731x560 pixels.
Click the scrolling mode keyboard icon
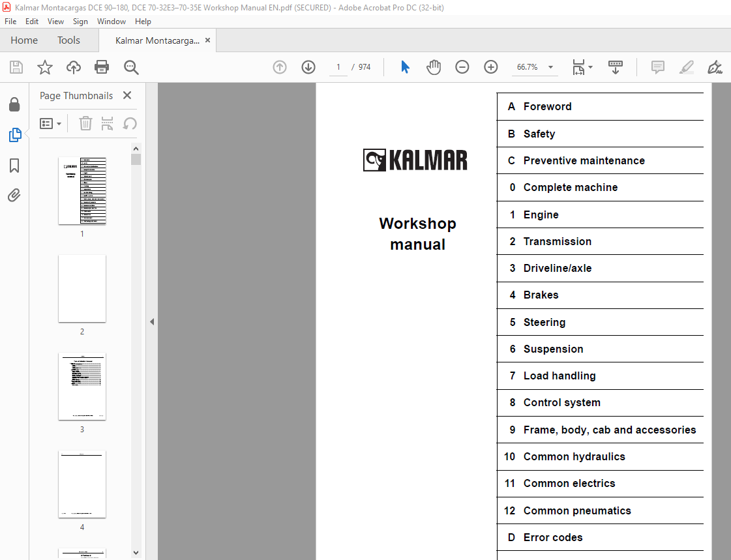pos(616,67)
